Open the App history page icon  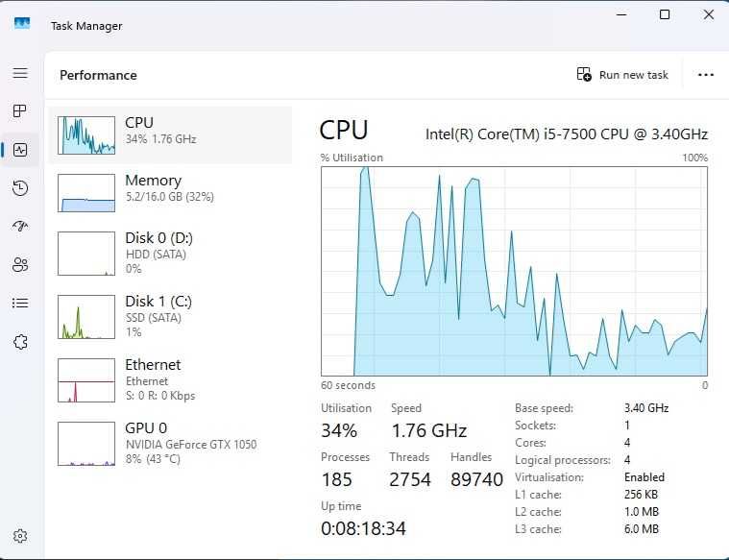click(20, 188)
